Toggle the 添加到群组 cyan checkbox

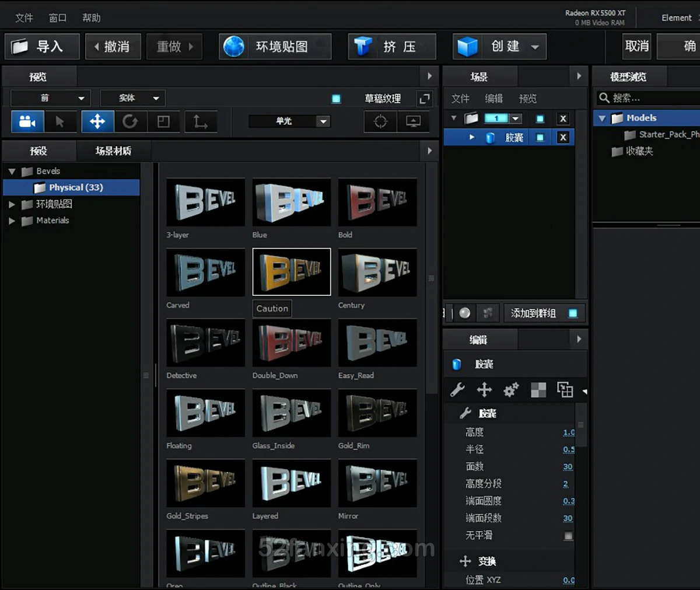pyautogui.click(x=573, y=313)
